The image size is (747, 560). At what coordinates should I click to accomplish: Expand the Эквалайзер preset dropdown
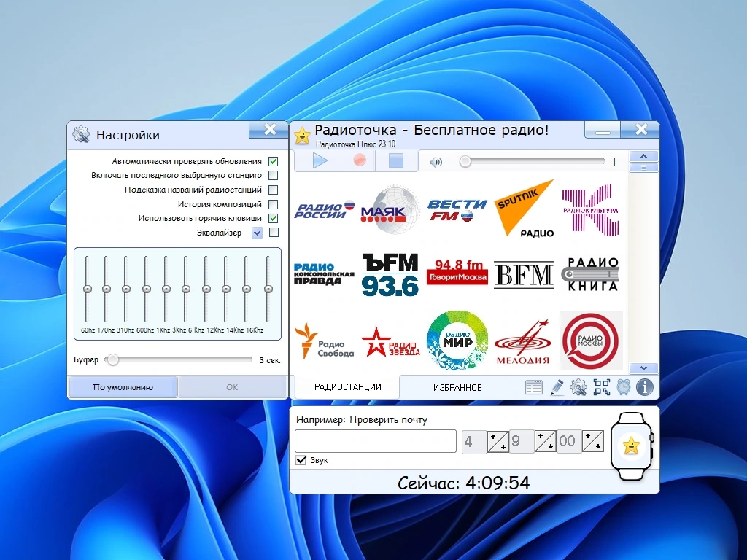pyautogui.click(x=258, y=233)
